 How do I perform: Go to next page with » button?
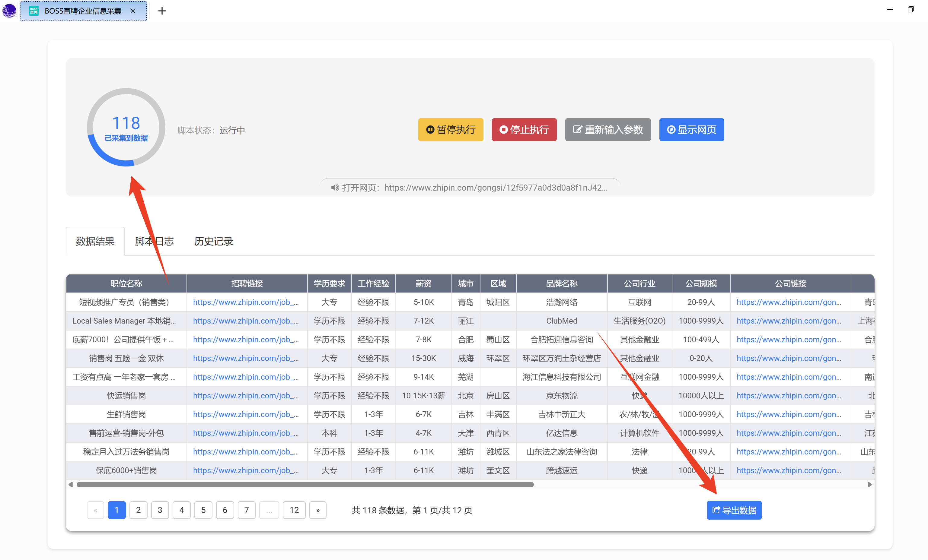click(x=318, y=510)
